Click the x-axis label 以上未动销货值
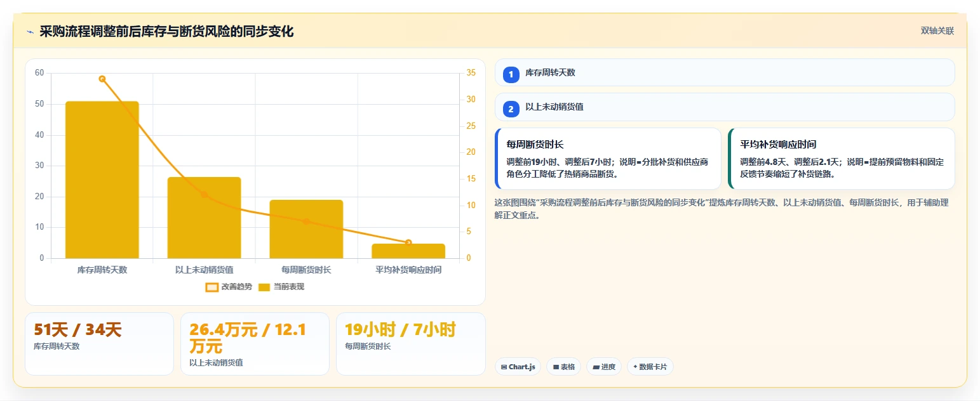 [204, 270]
